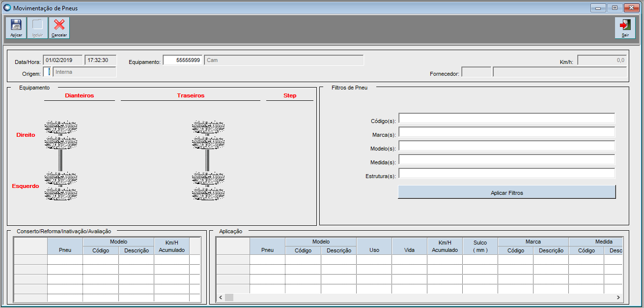Click the Cancelar red X icon

tap(59, 28)
